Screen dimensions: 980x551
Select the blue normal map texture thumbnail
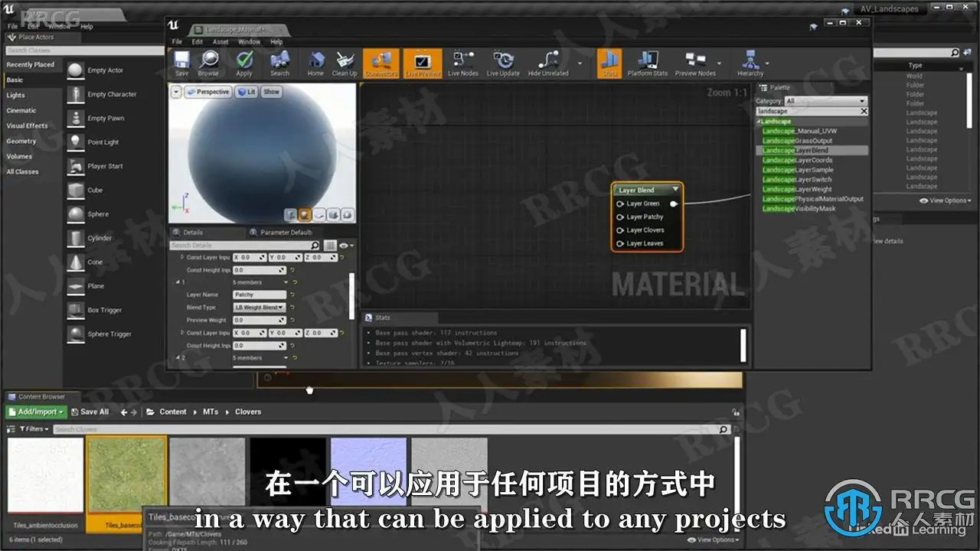[x=369, y=474]
